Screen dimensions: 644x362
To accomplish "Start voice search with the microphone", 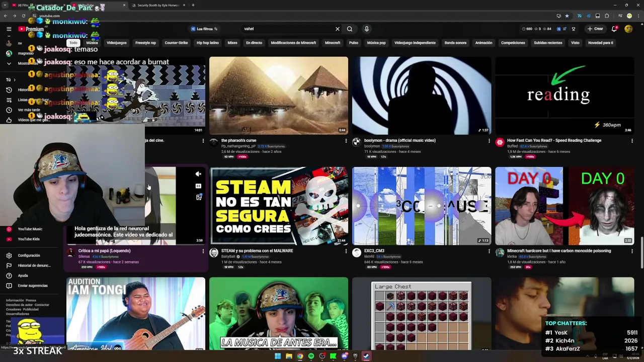I will pyautogui.click(x=367, y=29).
